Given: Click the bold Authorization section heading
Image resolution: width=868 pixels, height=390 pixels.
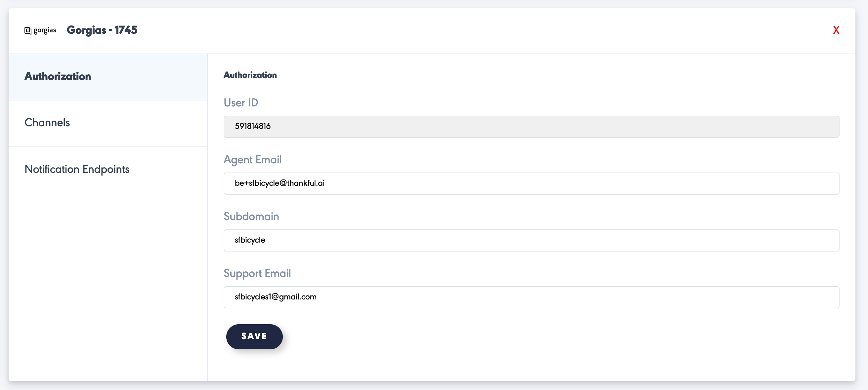Looking at the screenshot, I should tap(250, 75).
